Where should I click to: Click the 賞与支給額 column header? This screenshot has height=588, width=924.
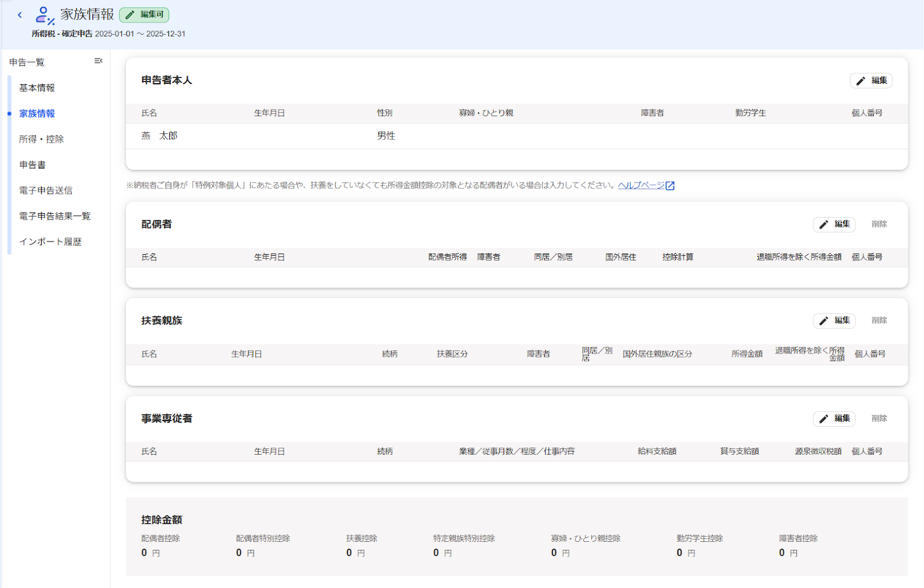pyautogui.click(x=739, y=452)
